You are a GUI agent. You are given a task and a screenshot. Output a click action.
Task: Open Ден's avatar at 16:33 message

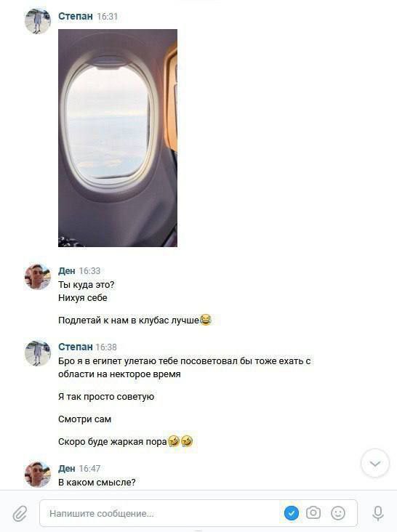[x=38, y=276]
